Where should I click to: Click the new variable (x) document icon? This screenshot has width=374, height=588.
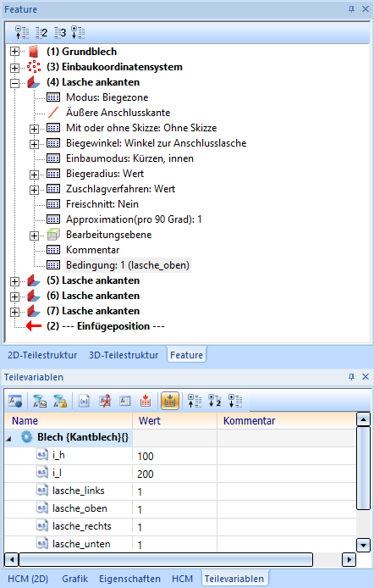tap(85, 402)
